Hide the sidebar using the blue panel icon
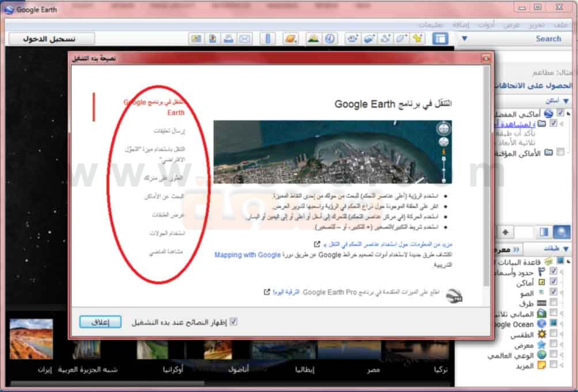 (x=440, y=39)
